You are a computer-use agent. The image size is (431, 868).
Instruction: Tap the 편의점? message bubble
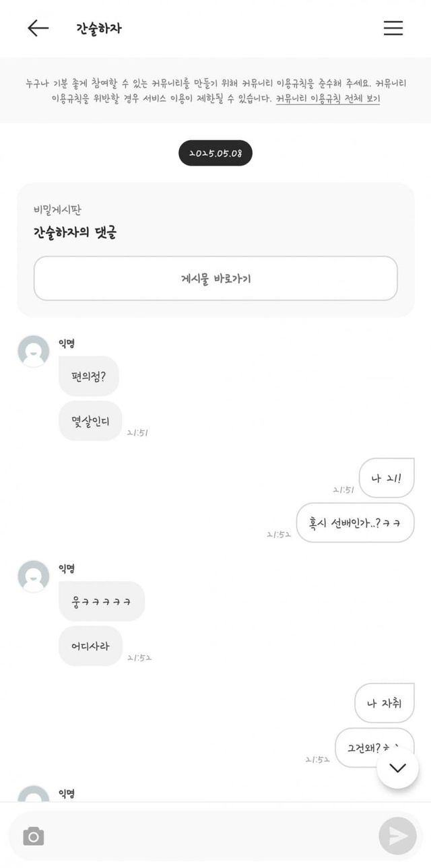[x=89, y=376]
